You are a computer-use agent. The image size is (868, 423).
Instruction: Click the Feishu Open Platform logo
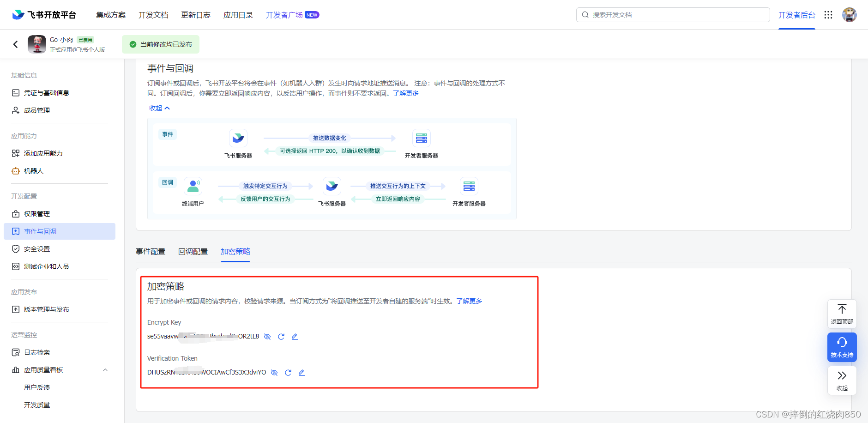click(44, 15)
